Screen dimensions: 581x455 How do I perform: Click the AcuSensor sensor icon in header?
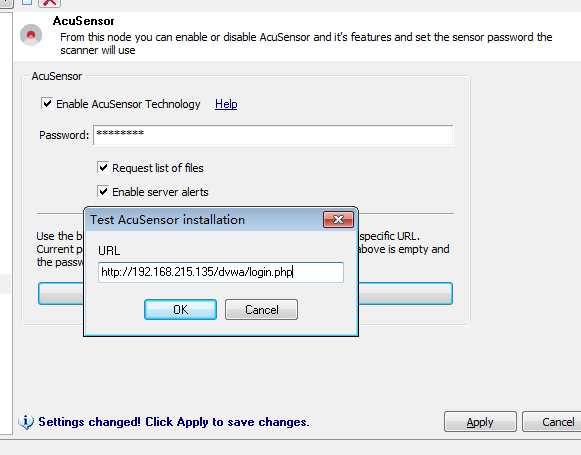tap(31, 35)
